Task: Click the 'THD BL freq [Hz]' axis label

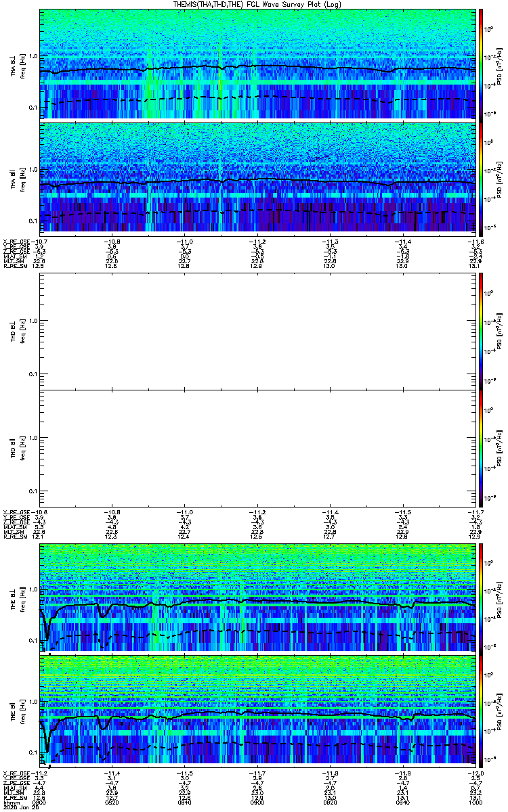Action: click(x=18, y=331)
